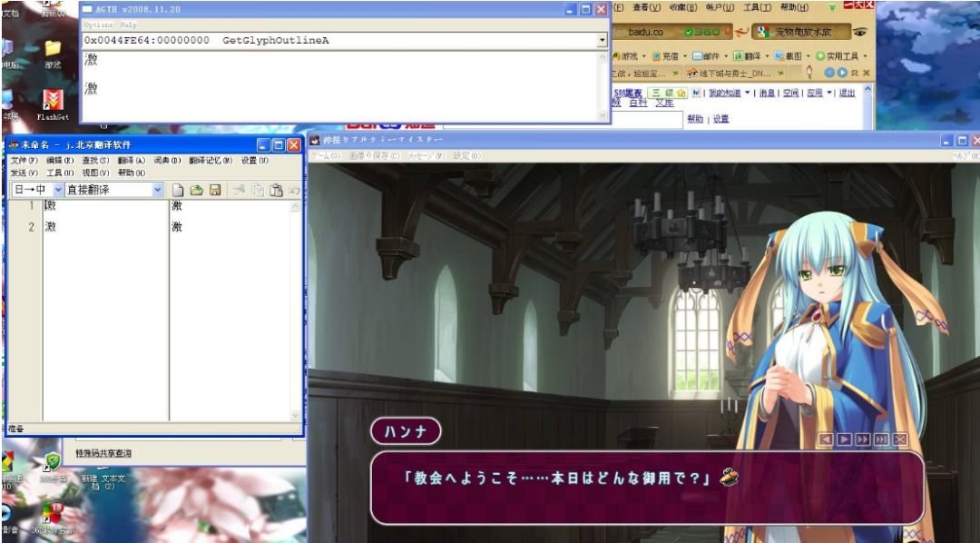This screenshot has width=980, height=543.
Task: Click the browser skin shirt icon
Action: coord(832,7)
